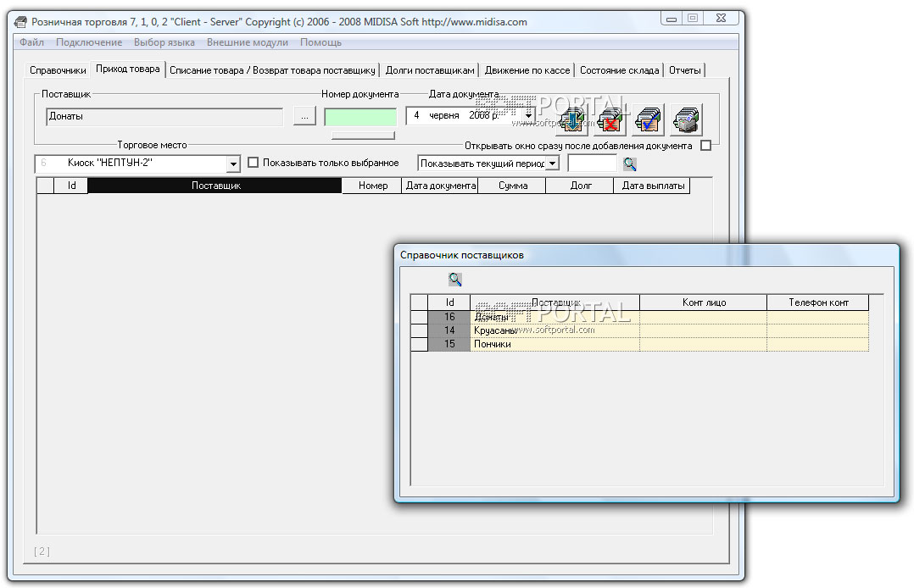Toggle 'Показывать только выбранное' checkbox
Image resolution: width=914 pixels, height=588 pixels.
click(253, 163)
